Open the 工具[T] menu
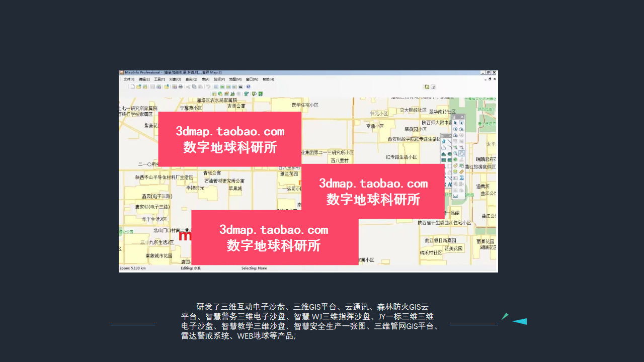644x362 pixels. click(159, 79)
